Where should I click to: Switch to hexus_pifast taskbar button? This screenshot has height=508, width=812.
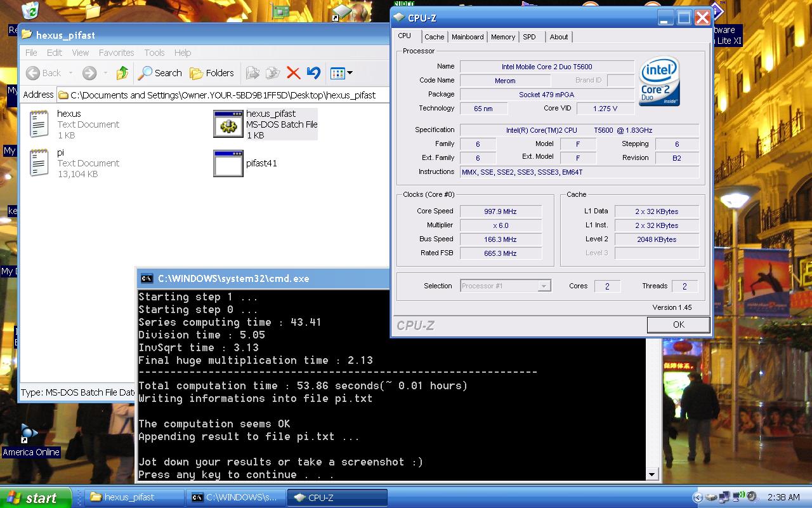(x=134, y=497)
